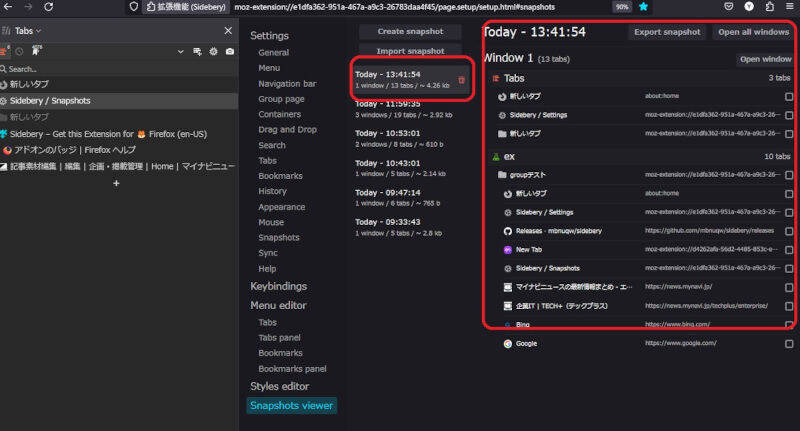Go to Keybindings section

(x=279, y=287)
